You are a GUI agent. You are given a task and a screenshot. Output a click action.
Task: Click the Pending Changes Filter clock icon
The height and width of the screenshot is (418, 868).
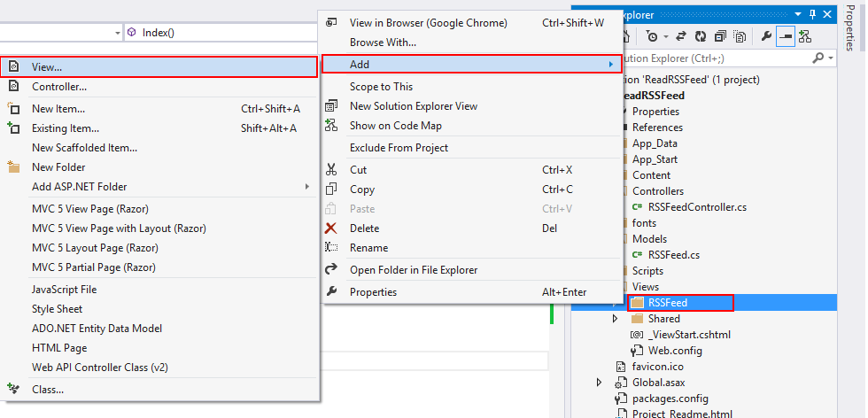(652, 36)
